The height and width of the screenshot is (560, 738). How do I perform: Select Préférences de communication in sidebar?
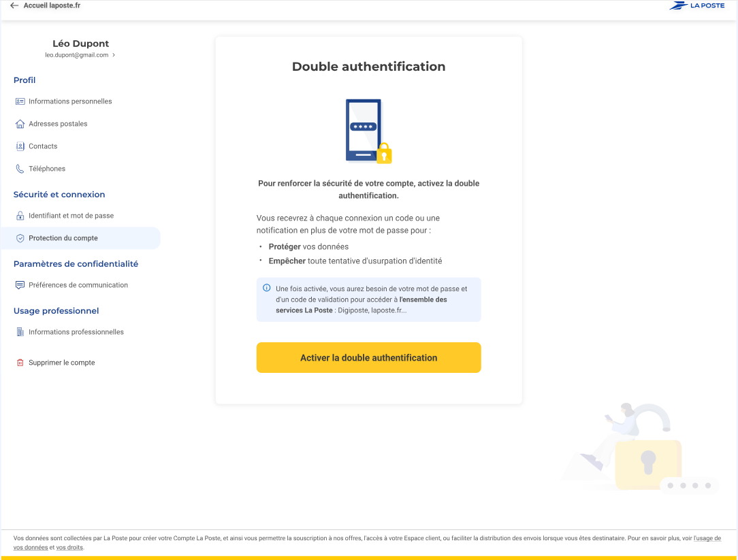click(78, 285)
